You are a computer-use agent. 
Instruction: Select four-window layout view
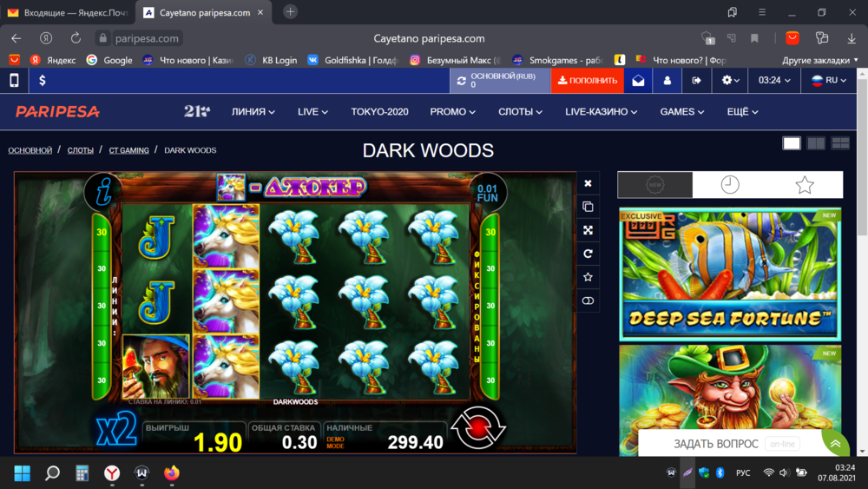840,143
